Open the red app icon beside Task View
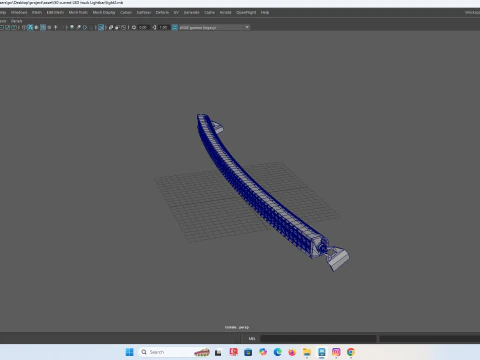The height and width of the screenshot is (360, 480). click(233, 352)
